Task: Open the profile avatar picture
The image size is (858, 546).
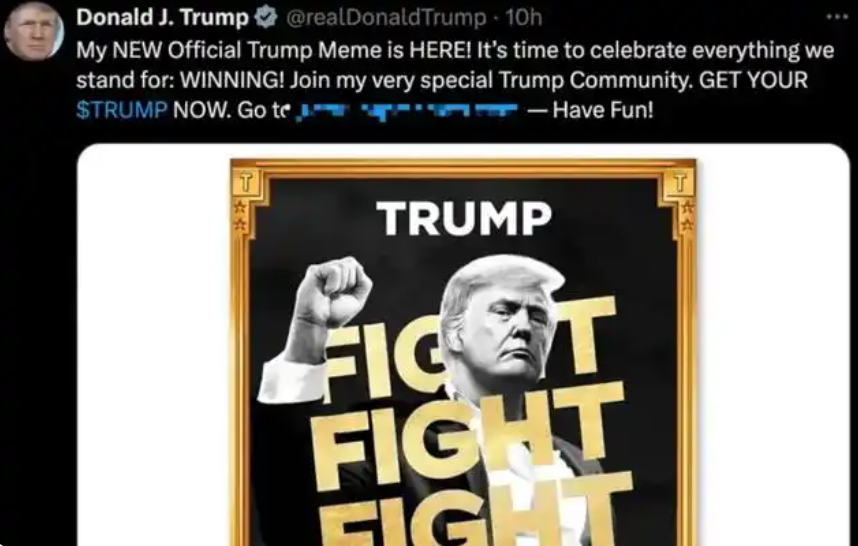Action: pos(33,31)
